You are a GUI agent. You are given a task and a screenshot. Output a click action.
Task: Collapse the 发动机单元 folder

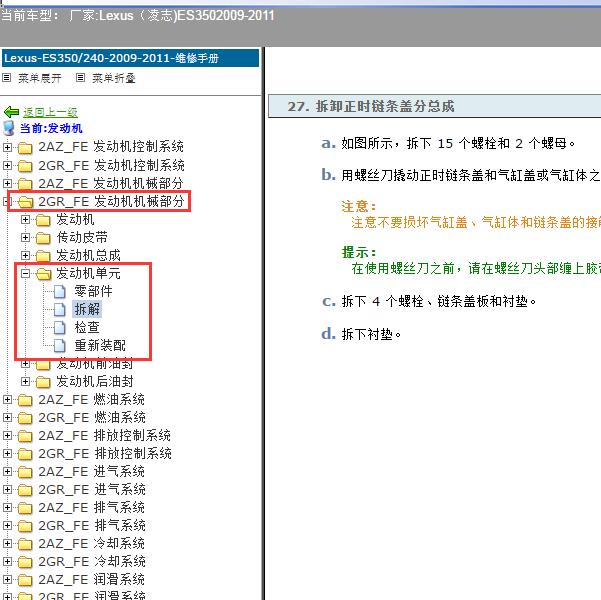25,273
